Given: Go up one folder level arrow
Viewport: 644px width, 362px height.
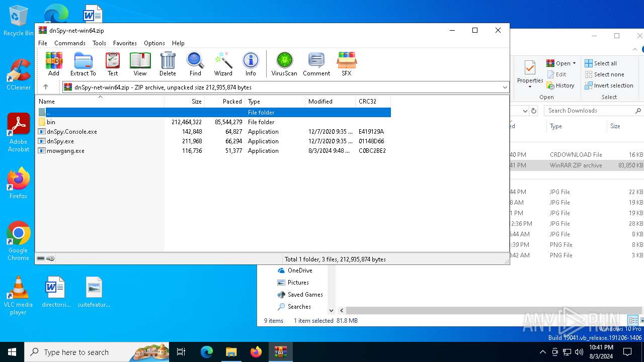Looking at the screenshot, I should pos(46,87).
